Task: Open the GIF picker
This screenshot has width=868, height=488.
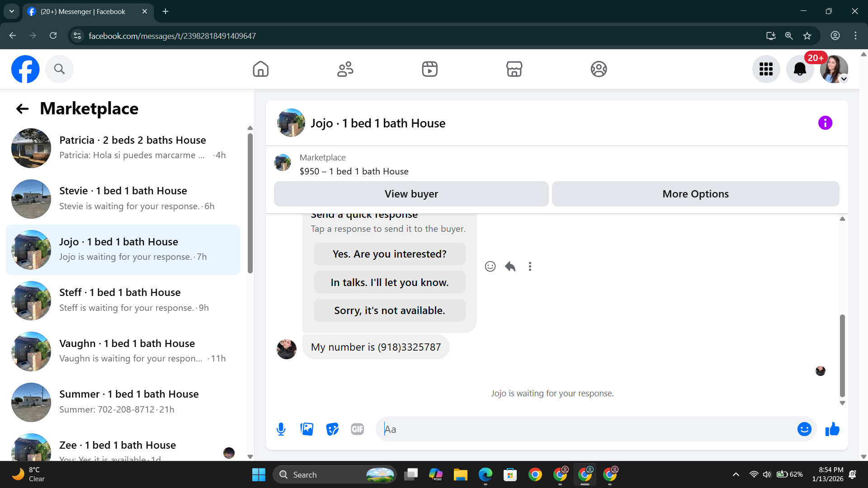Action: click(x=357, y=429)
